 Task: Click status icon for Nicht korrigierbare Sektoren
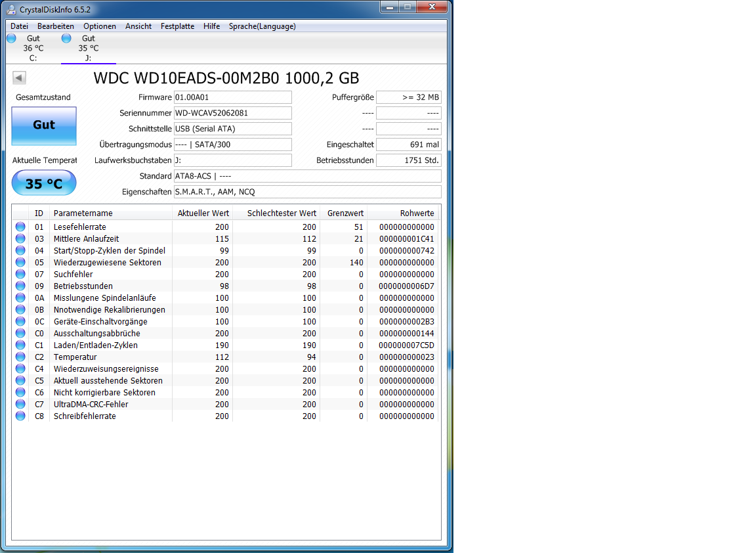point(20,392)
